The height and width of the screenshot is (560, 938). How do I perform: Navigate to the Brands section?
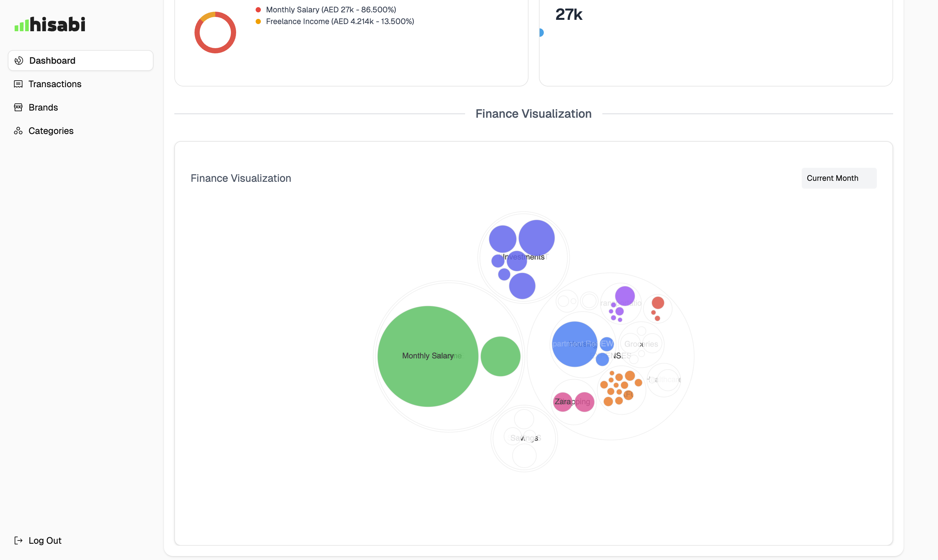pyautogui.click(x=43, y=107)
